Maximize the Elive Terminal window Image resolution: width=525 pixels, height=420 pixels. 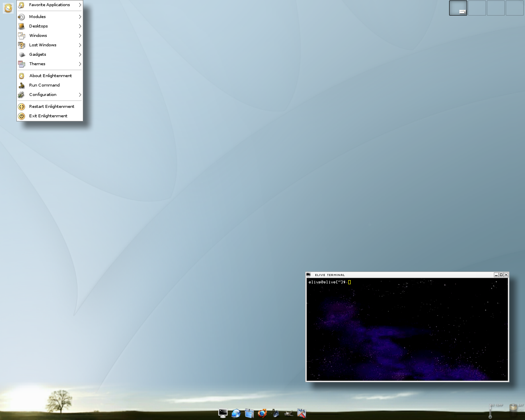[x=501, y=275]
